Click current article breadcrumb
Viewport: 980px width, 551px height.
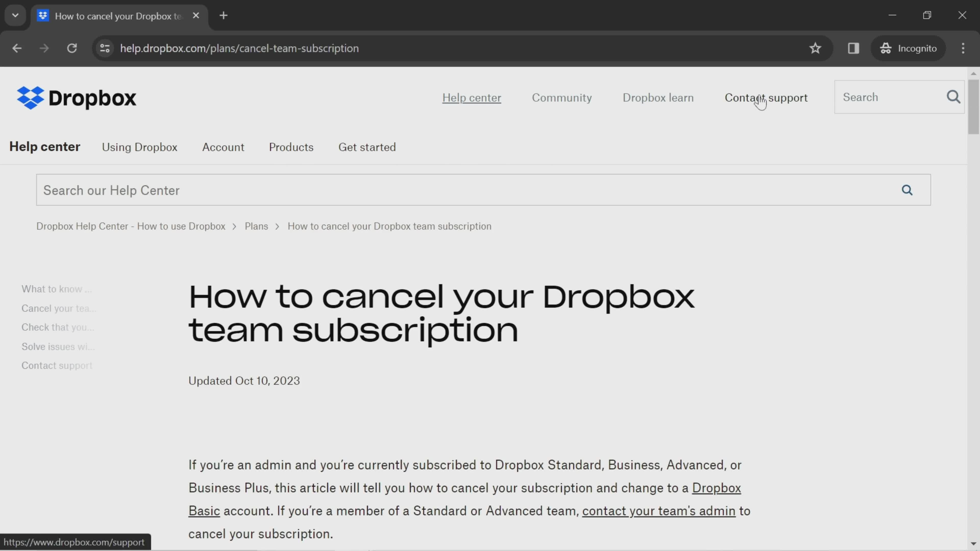389,226
